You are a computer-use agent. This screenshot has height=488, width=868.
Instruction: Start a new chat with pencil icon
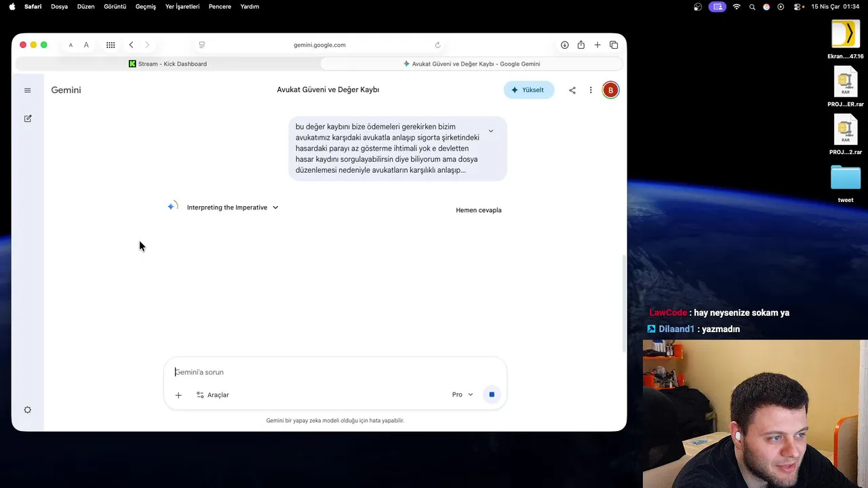click(28, 119)
